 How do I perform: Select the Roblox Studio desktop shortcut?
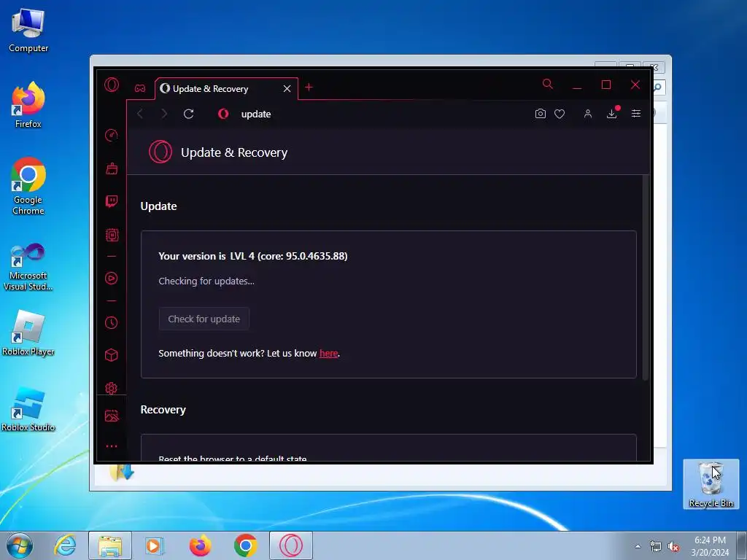[28, 410]
